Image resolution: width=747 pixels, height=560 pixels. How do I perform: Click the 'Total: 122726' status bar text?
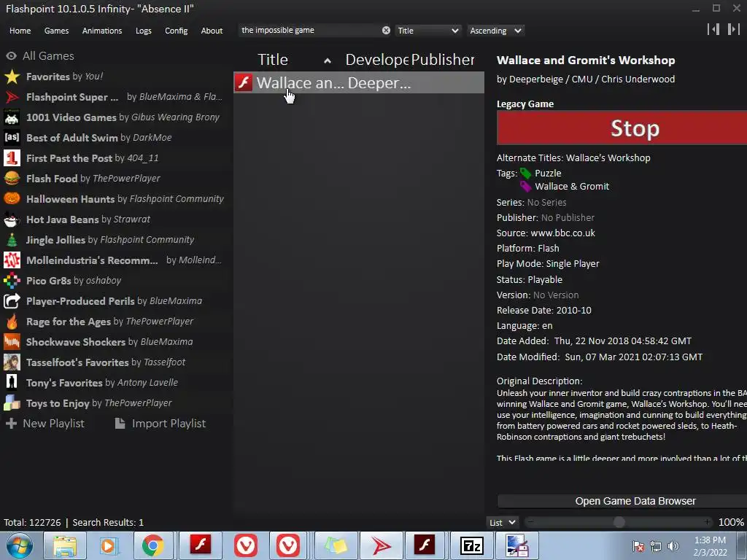(32, 522)
